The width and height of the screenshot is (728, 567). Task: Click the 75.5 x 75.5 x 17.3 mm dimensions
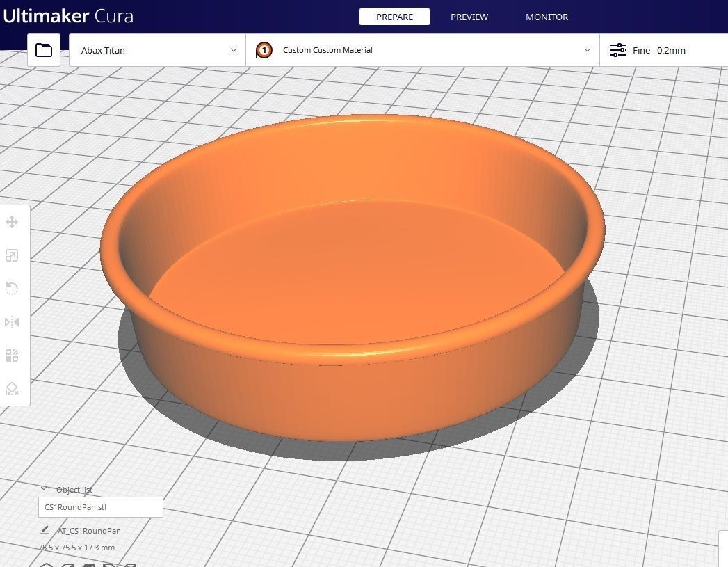(76, 548)
